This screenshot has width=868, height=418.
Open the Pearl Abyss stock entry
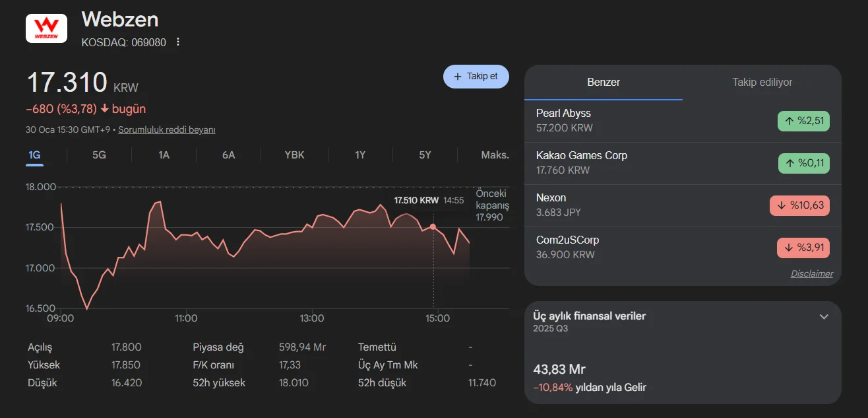(564, 120)
